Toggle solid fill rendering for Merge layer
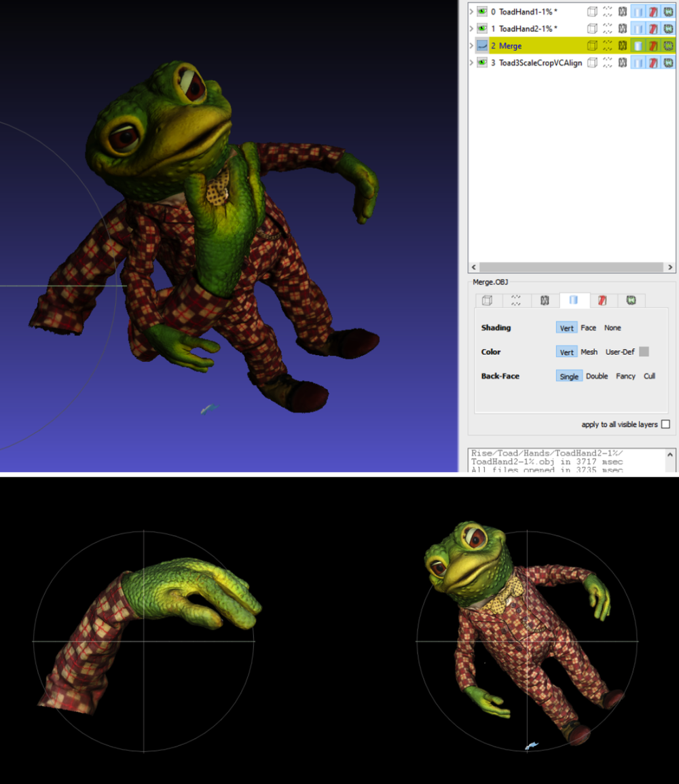Image resolution: width=679 pixels, height=784 pixels. point(638,45)
